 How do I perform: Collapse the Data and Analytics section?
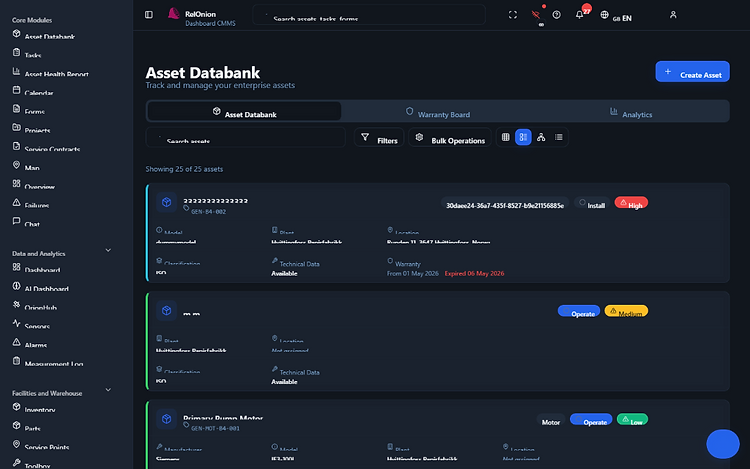[108, 250]
